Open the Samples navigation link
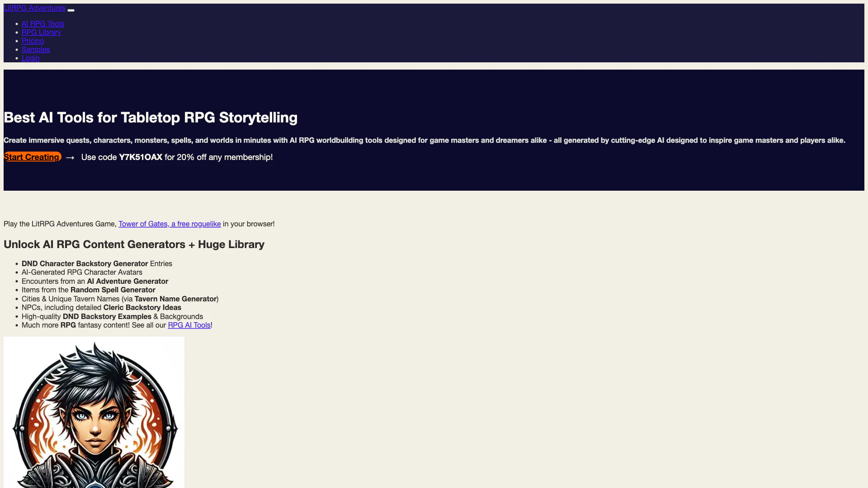 [x=36, y=50]
